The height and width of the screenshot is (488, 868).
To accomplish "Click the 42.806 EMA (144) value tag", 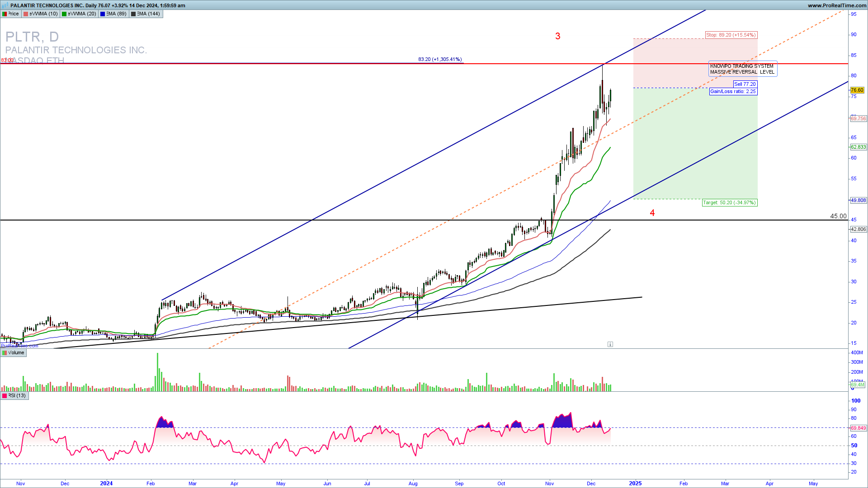I will pyautogui.click(x=858, y=229).
